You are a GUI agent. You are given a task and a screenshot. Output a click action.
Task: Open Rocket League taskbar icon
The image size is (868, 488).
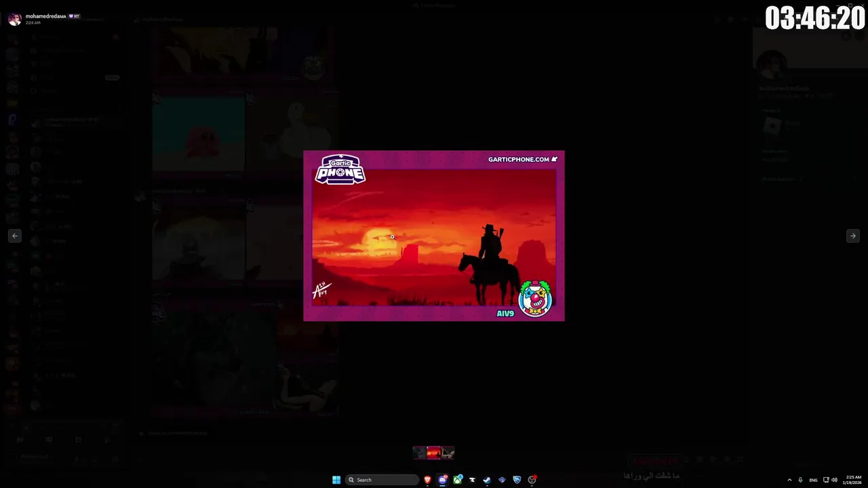517,480
